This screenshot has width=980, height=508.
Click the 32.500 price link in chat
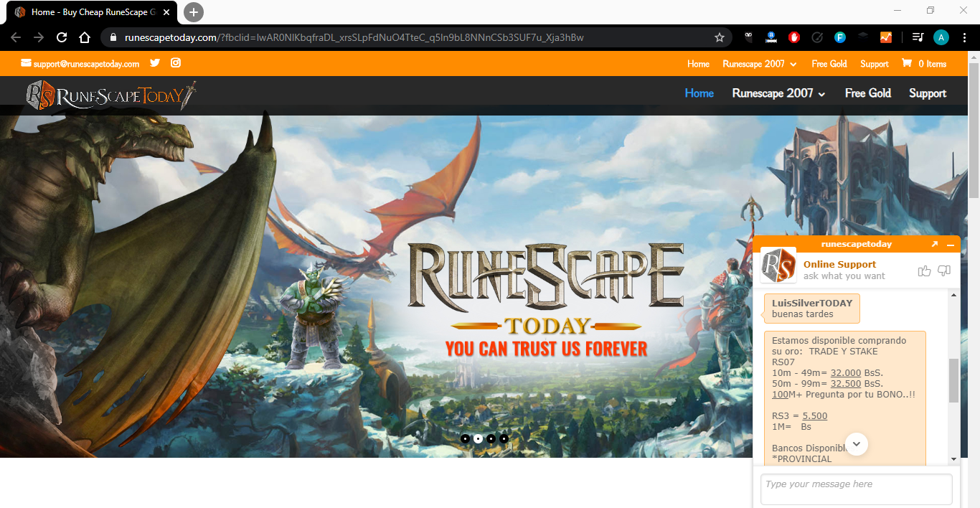pyautogui.click(x=846, y=383)
